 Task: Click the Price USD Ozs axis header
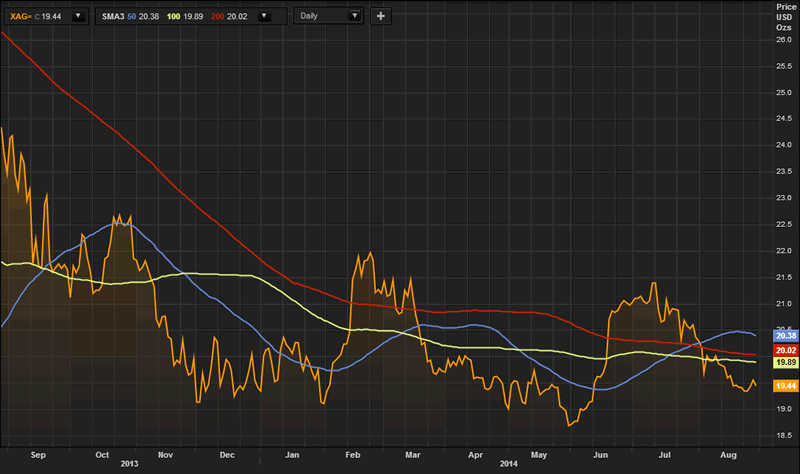[x=783, y=17]
